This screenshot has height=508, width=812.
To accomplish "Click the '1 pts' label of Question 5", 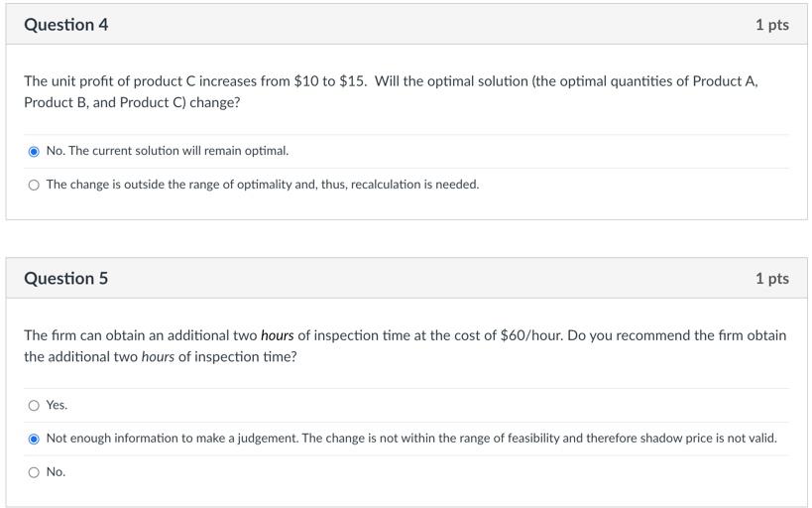I will 771,279.
